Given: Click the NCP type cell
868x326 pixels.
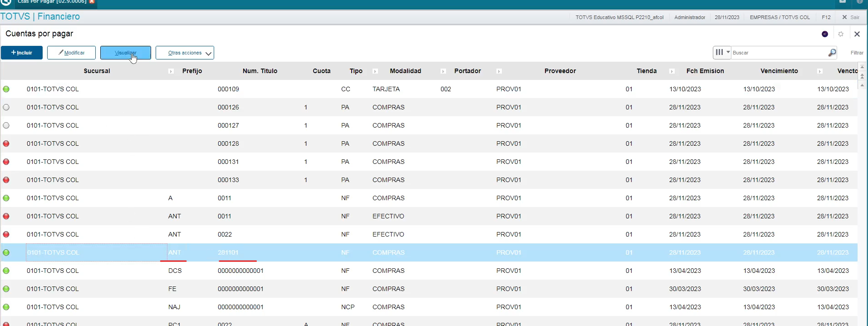Looking at the screenshot, I should coord(348,307).
